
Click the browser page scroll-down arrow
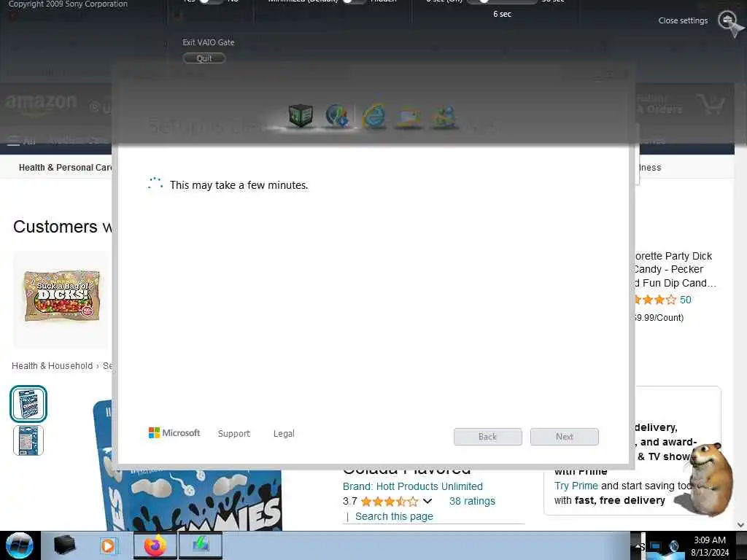click(741, 525)
